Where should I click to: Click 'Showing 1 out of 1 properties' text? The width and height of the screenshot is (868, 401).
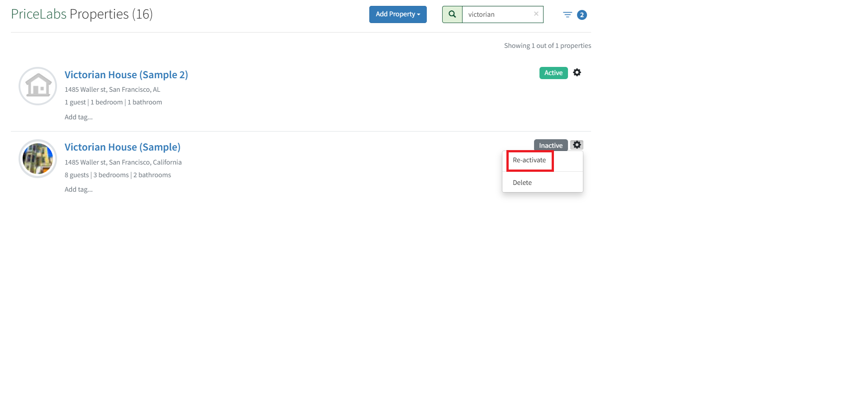click(547, 46)
